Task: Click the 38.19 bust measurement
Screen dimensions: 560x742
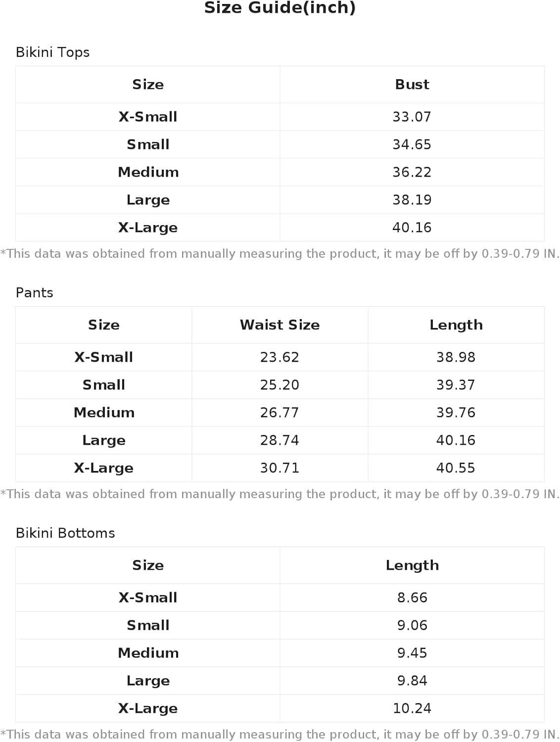Action: [x=412, y=200]
